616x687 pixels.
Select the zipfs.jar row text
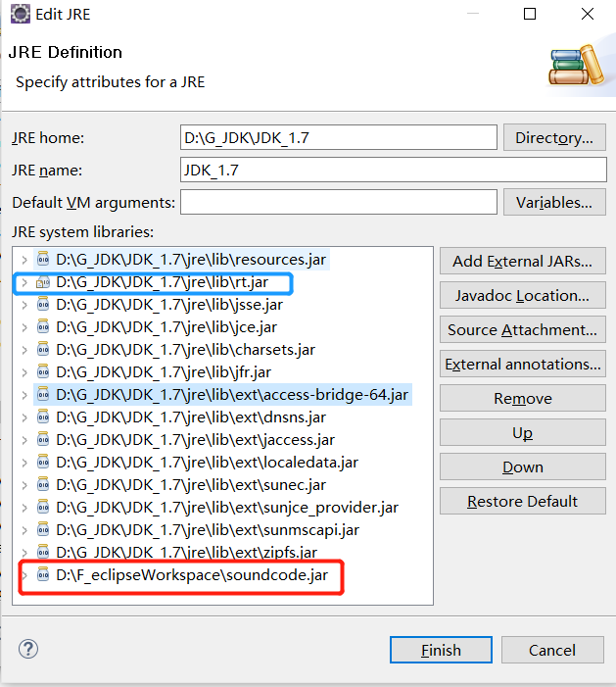pyautogui.click(x=186, y=553)
